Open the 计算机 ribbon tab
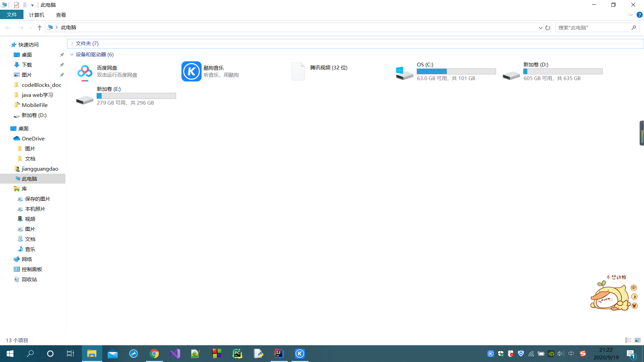The image size is (644, 362). coord(37,15)
